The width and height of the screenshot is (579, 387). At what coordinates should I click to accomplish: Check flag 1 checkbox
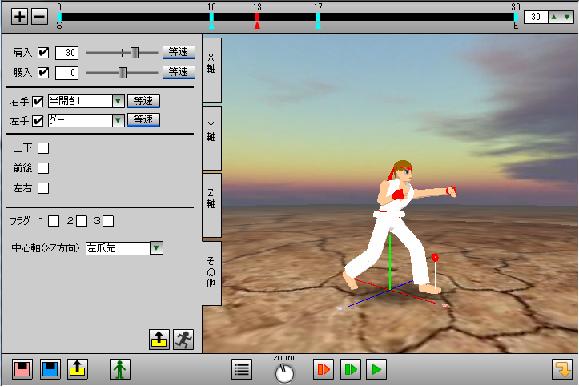coord(54,221)
